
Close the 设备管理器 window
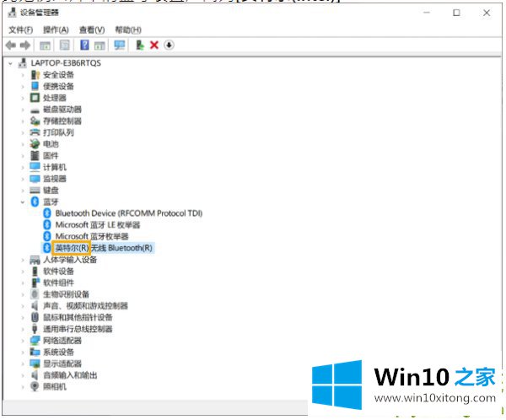(487, 13)
